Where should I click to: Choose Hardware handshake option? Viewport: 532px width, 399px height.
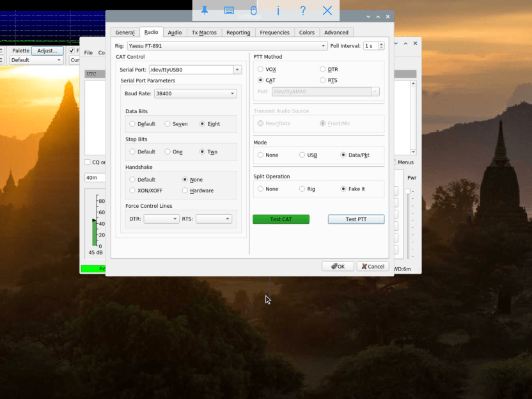coord(185,191)
